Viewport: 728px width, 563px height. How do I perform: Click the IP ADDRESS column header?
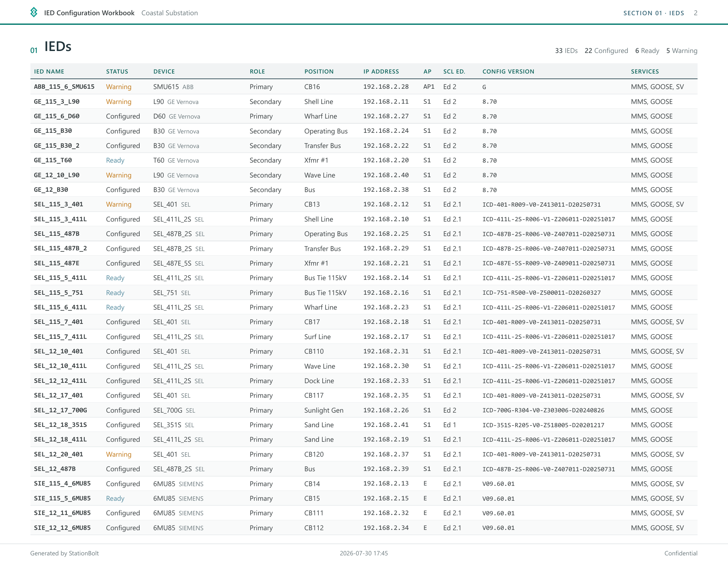click(381, 72)
